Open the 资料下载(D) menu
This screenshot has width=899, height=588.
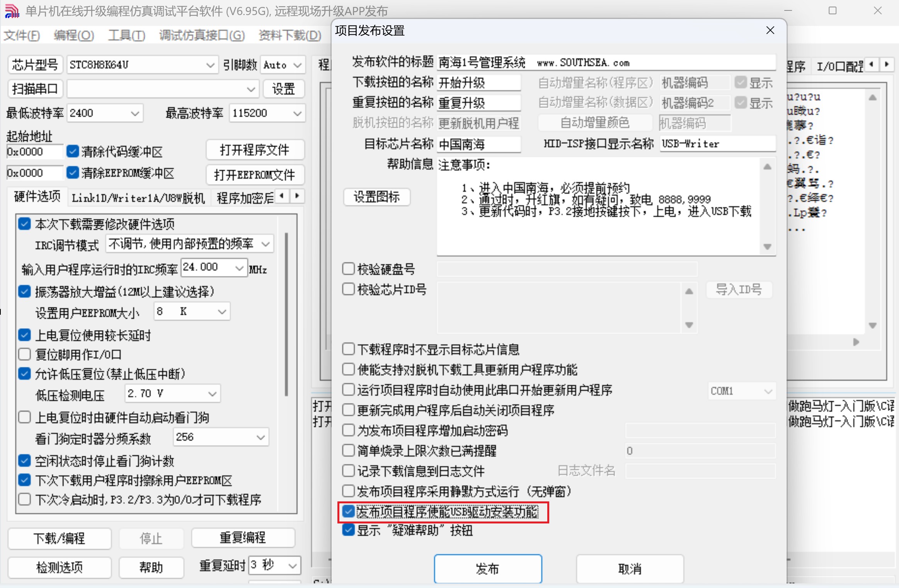[x=290, y=36]
